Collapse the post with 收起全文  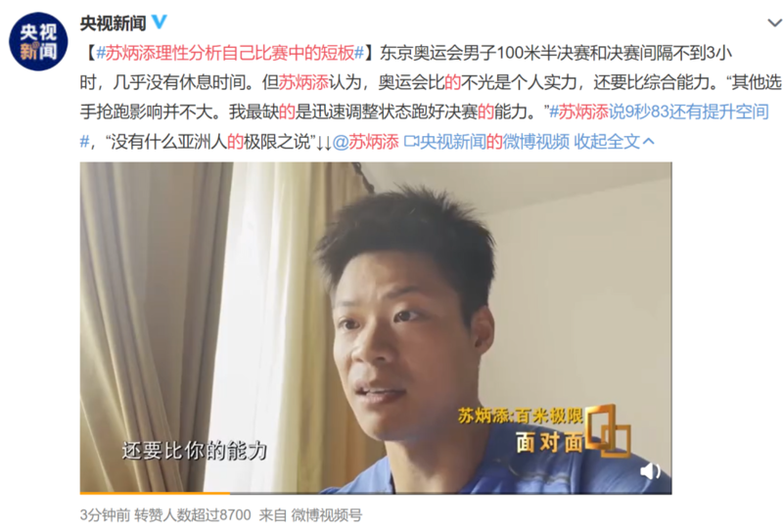607,142
